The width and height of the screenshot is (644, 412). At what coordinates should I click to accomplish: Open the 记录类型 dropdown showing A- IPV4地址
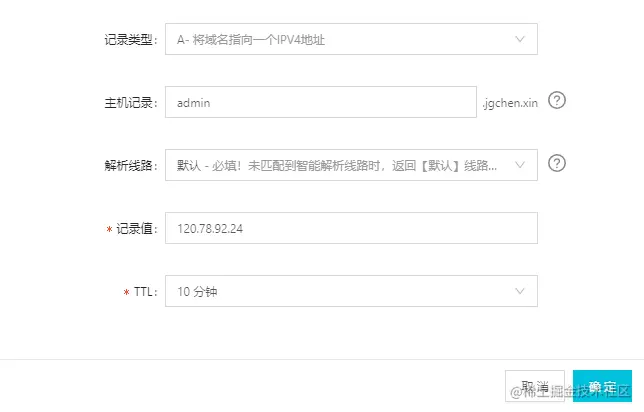351,39
